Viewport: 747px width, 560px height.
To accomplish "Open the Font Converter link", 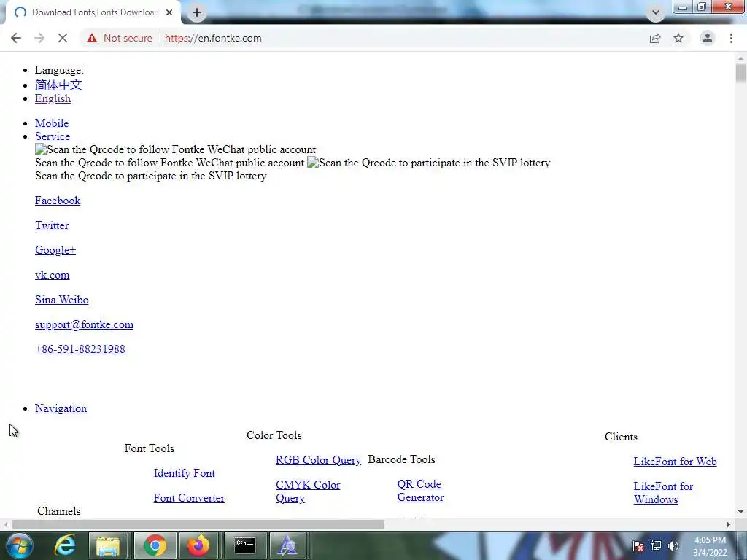I will point(189,497).
